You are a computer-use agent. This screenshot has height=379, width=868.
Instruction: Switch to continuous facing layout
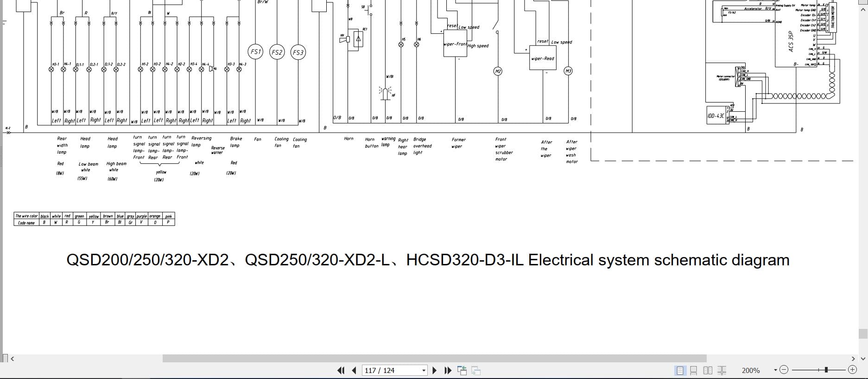(x=722, y=370)
